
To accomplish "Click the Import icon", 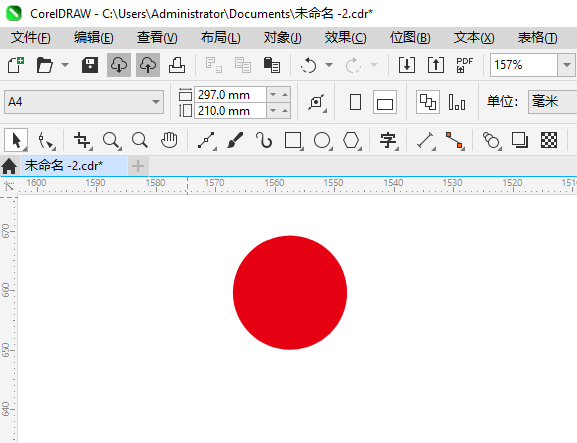I will click(407, 65).
